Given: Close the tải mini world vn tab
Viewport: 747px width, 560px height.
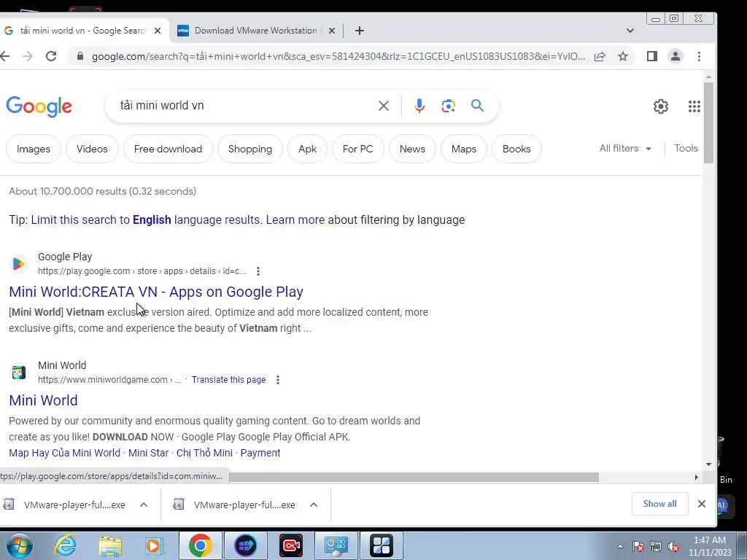Looking at the screenshot, I should (158, 31).
